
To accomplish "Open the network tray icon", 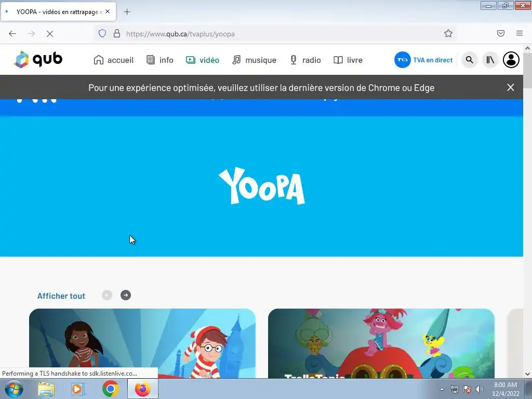I will click(454, 389).
